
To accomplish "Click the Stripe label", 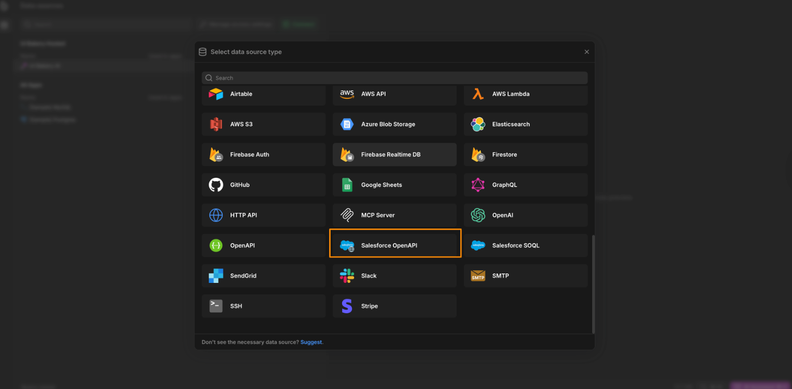I will (370, 306).
